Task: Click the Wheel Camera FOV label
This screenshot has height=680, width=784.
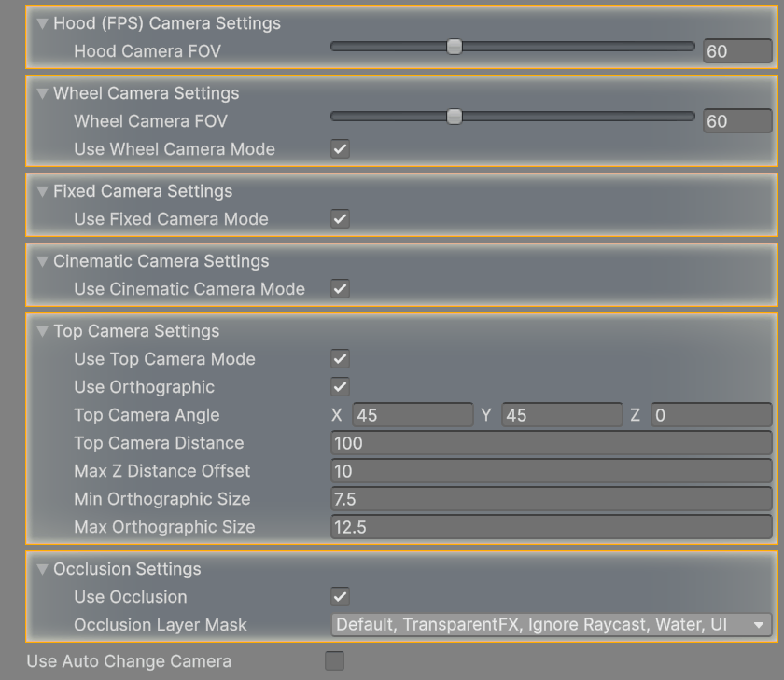Action: [x=150, y=121]
